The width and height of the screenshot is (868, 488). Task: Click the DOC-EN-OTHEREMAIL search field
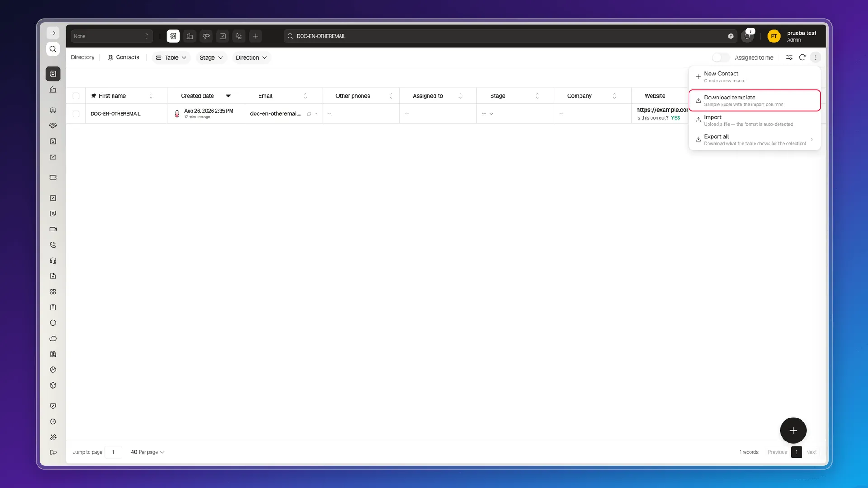(510, 36)
